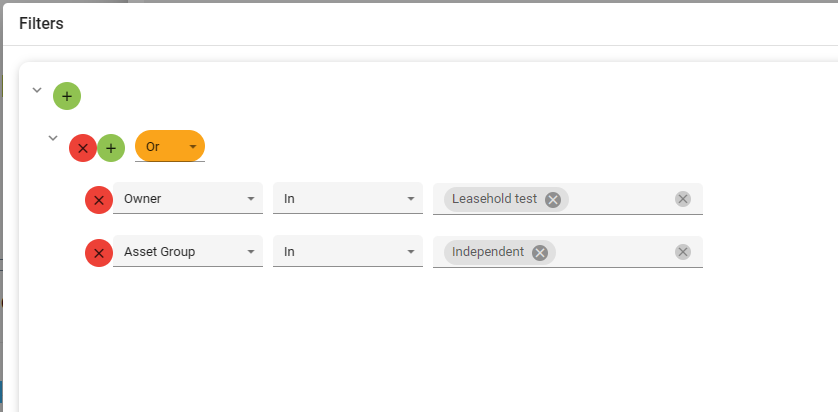The width and height of the screenshot is (838, 412).
Task: Clear all values in the Asset Group filter field
Action: 683,252
